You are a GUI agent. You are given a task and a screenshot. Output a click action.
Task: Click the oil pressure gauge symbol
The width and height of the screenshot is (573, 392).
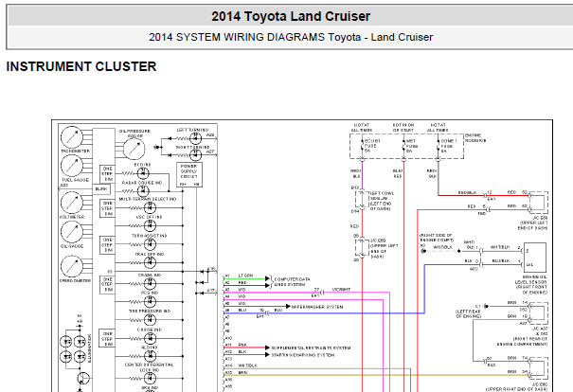point(134,149)
